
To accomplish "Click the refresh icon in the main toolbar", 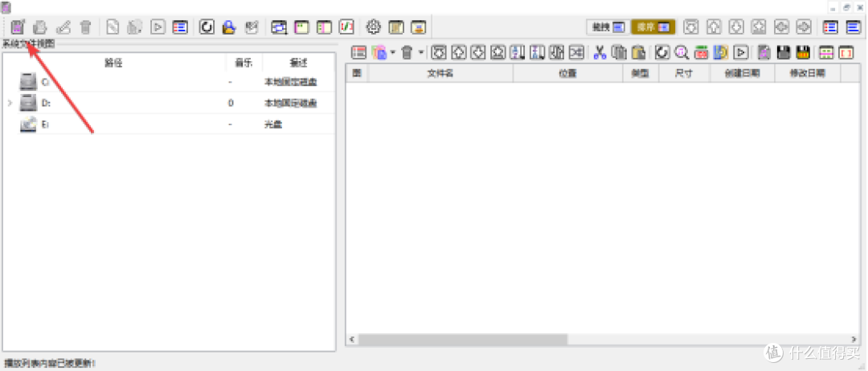I will 207,26.
